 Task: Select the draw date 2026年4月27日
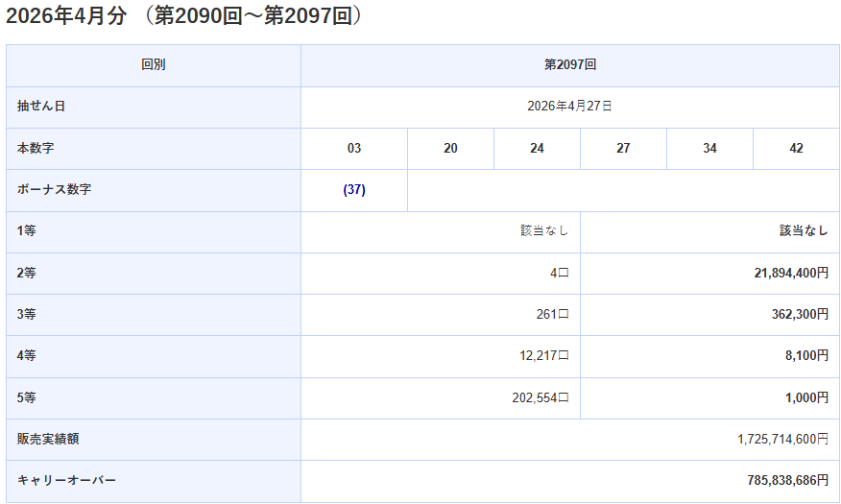(x=570, y=107)
